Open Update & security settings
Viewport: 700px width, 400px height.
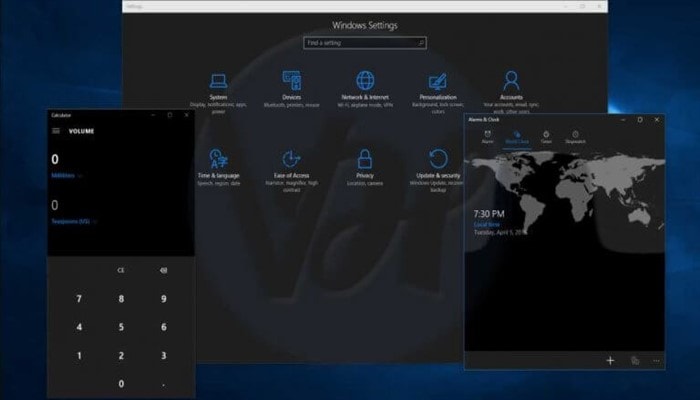click(x=438, y=171)
